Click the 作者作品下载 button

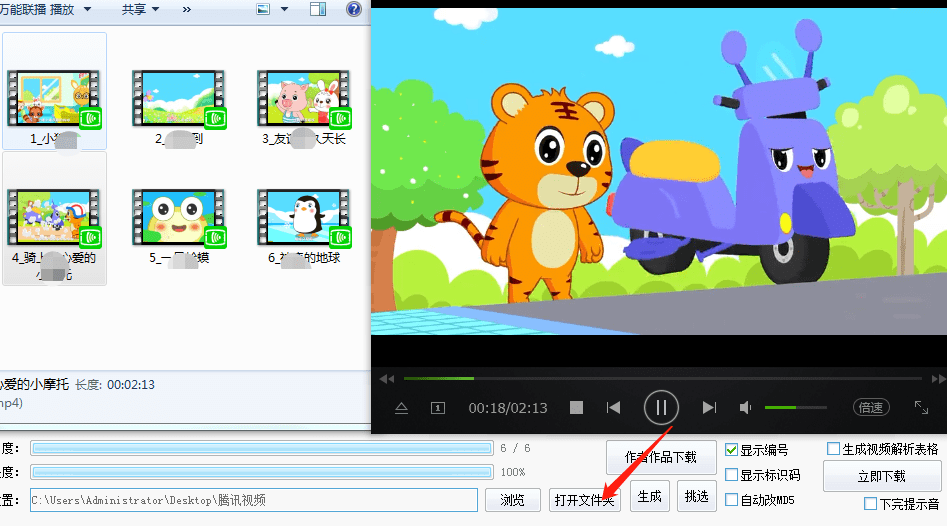[661, 457]
